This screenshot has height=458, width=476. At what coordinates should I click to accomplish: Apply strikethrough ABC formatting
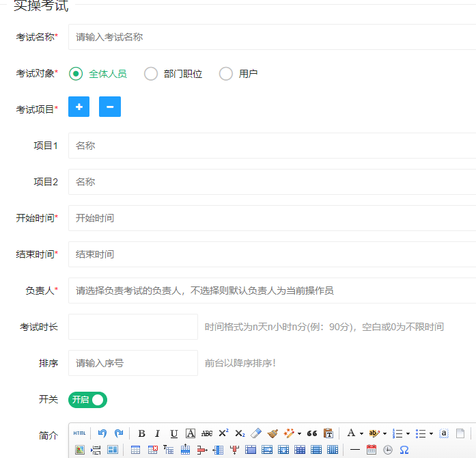click(x=207, y=433)
